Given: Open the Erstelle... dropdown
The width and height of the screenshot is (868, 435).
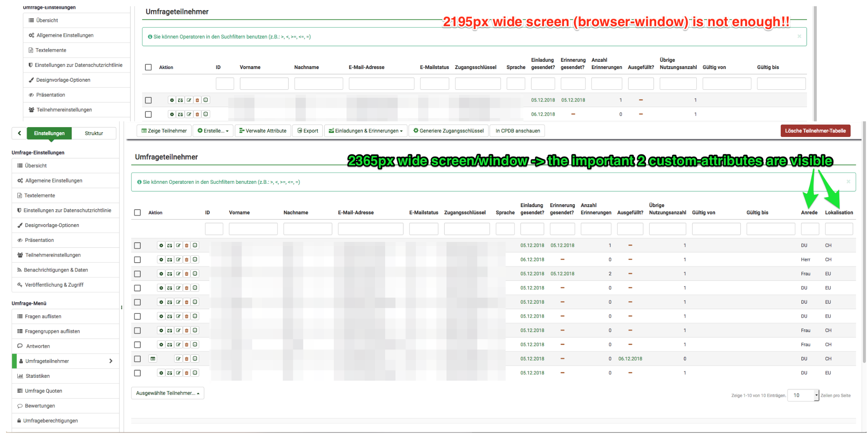Looking at the screenshot, I should [213, 131].
